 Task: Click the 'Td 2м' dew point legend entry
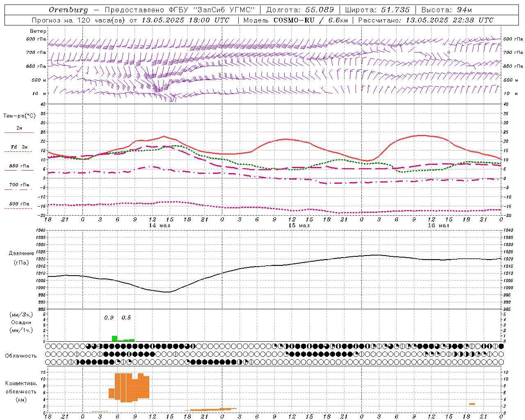click(19, 147)
